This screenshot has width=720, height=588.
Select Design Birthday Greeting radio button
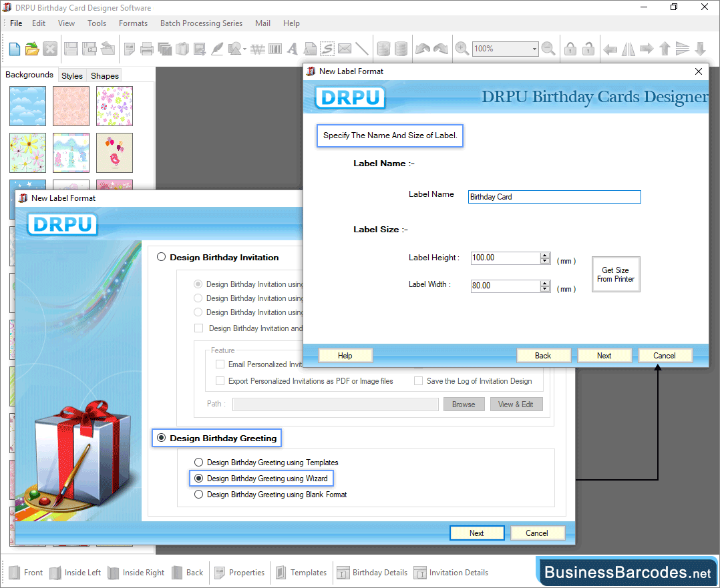click(x=161, y=438)
